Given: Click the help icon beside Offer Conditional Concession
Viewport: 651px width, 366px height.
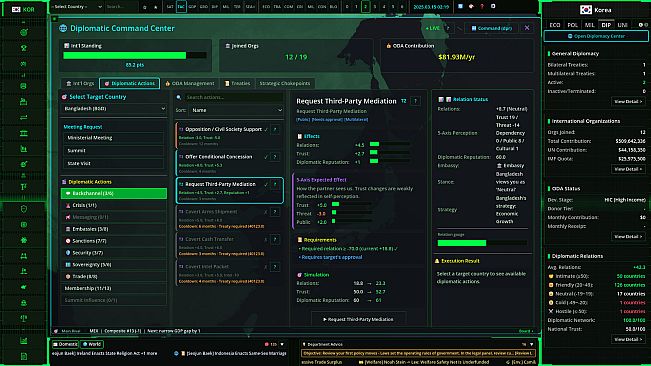Looking at the screenshot, I should click(275, 157).
